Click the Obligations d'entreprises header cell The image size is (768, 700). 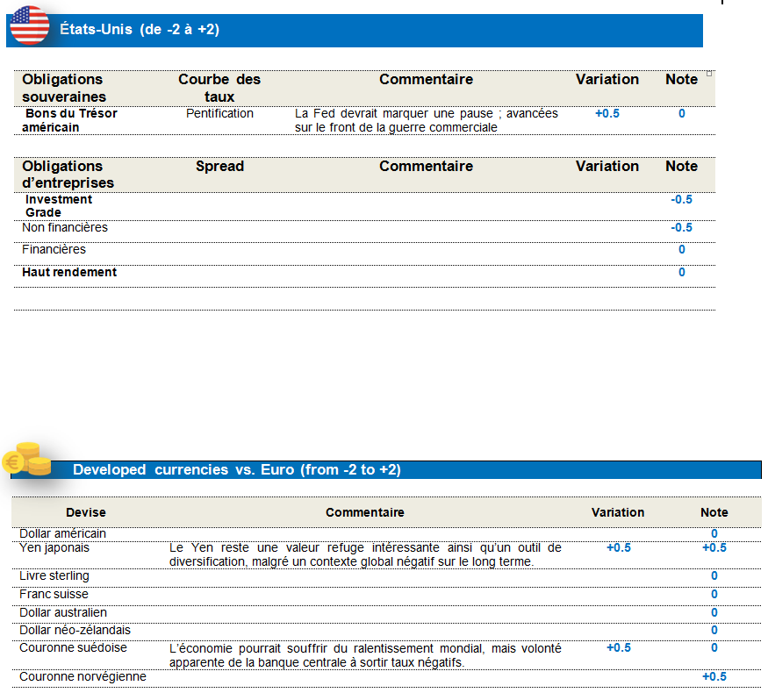pyautogui.click(x=68, y=175)
